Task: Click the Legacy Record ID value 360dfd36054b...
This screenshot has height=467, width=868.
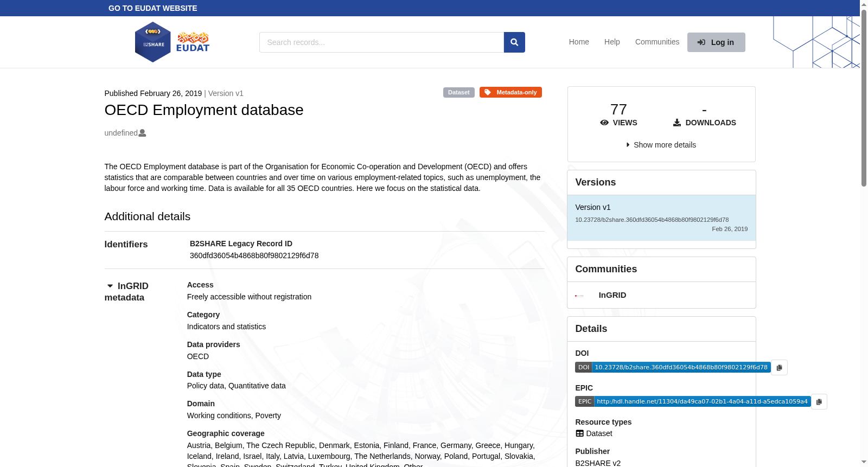Action: [x=254, y=255]
